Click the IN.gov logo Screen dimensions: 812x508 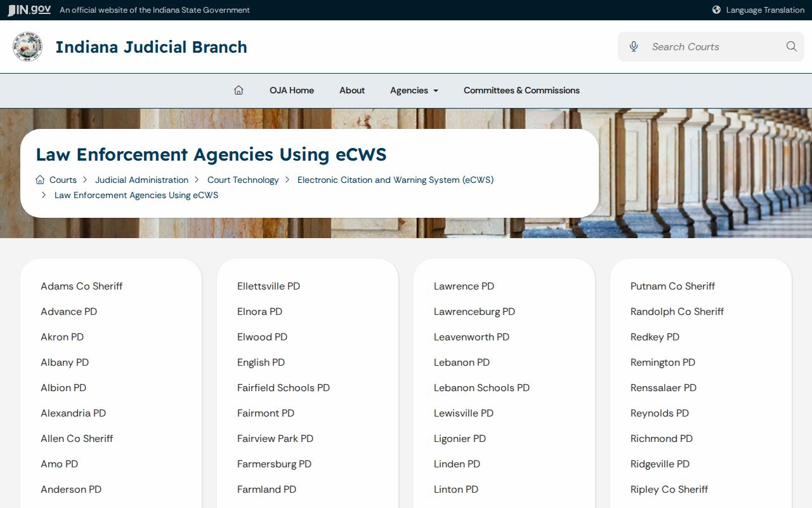29,10
